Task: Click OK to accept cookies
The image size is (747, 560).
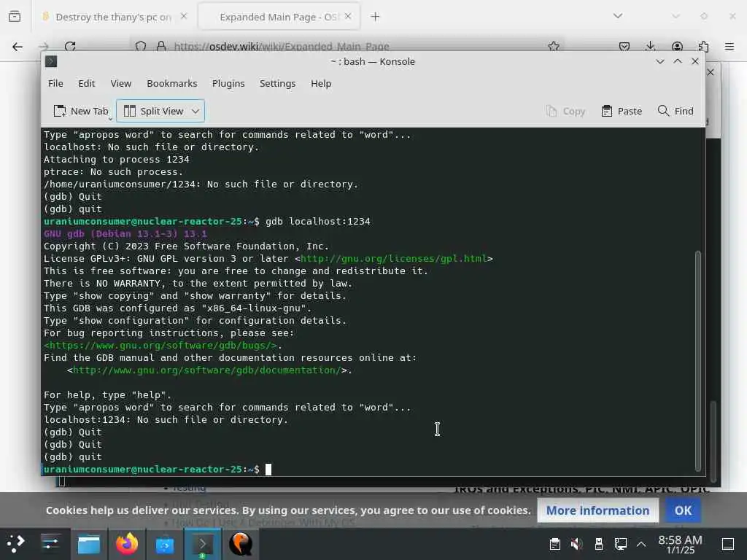Action: (683, 510)
